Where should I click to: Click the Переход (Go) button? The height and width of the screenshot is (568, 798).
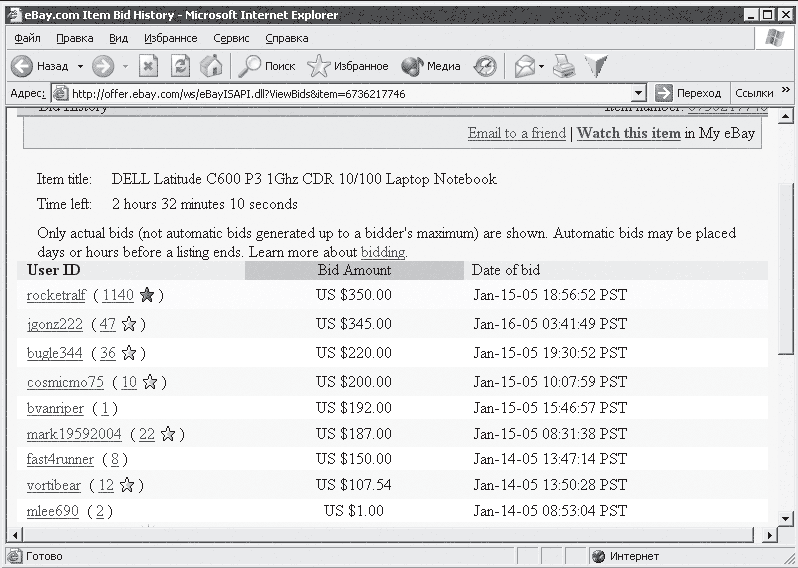coord(688,93)
